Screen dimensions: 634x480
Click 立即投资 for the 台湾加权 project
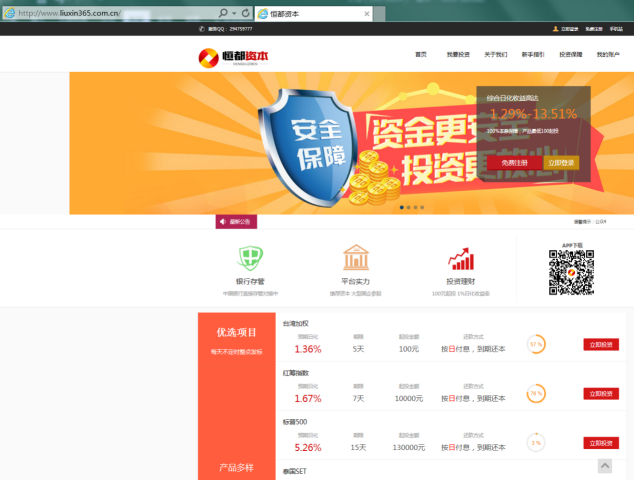(601, 344)
